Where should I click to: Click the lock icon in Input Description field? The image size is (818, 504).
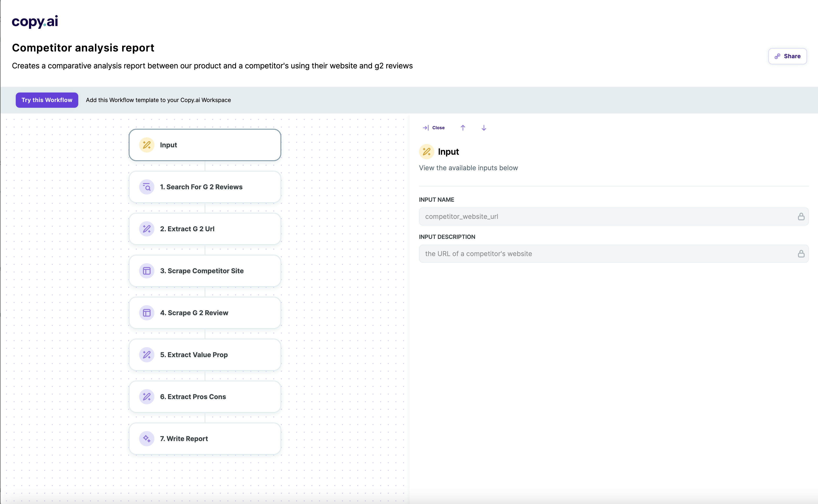pyautogui.click(x=801, y=254)
